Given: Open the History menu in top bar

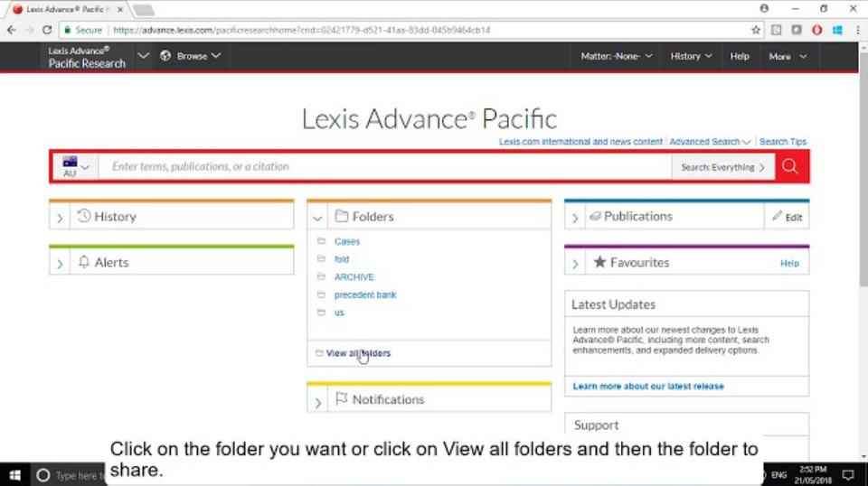Looking at the screenshot, I should point(691,56).
